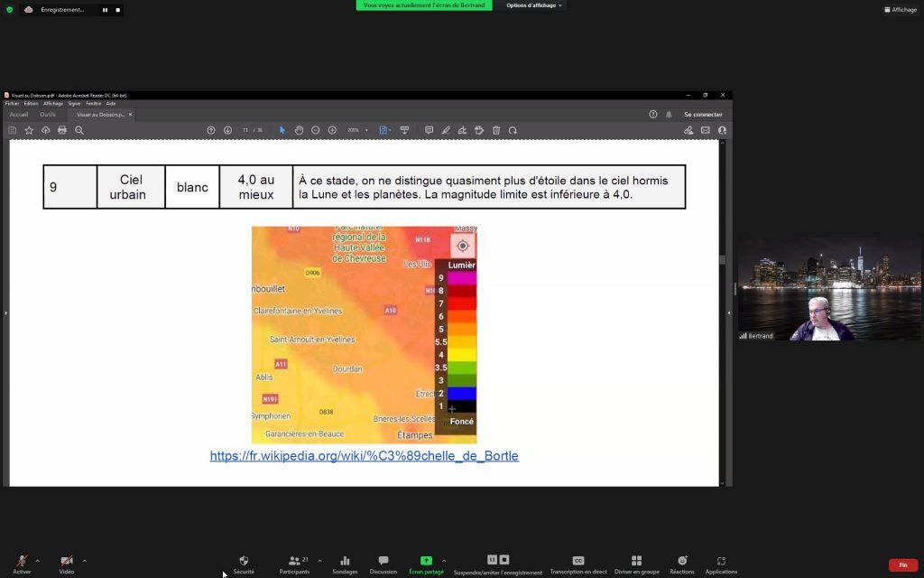
Task: Toggle camera with the Vidéo button
Action: 67,564
